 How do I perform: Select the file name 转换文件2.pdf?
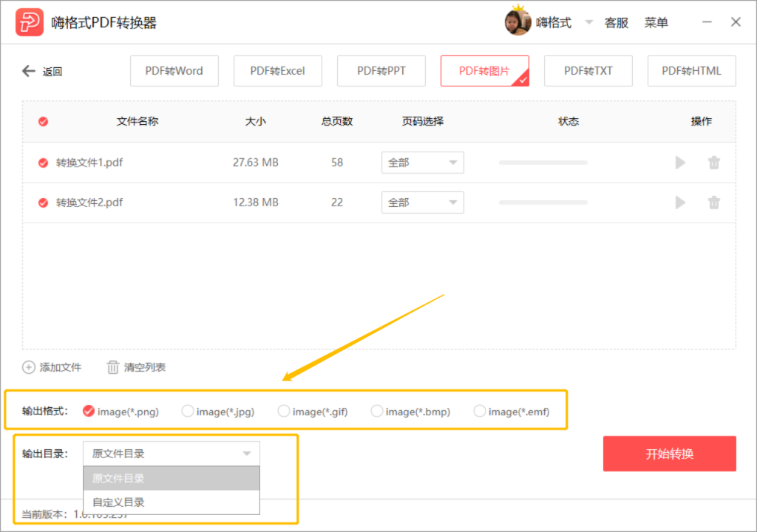click(x=89, y=202)
